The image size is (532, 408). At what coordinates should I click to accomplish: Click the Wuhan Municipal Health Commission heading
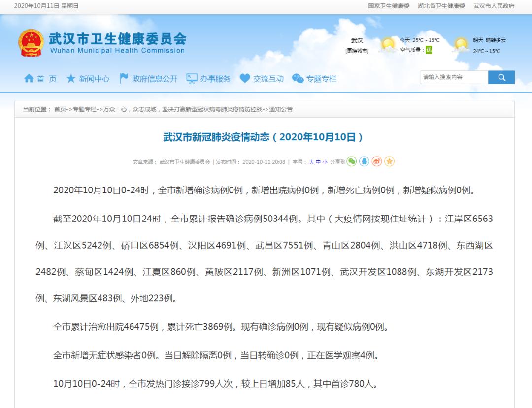point(117,51)
